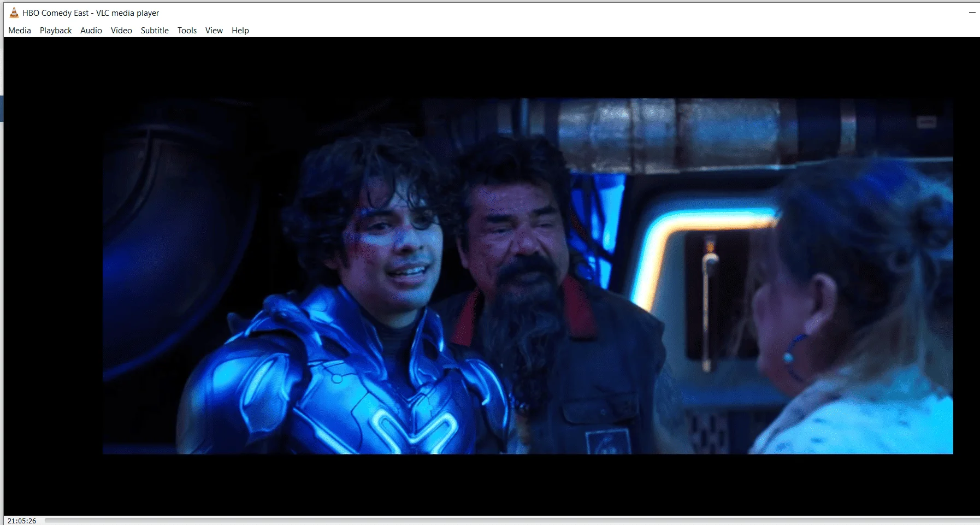The width and height of the screenshot is (980, 525).
Task: Open the Tools menu
Action: point(187,31)
